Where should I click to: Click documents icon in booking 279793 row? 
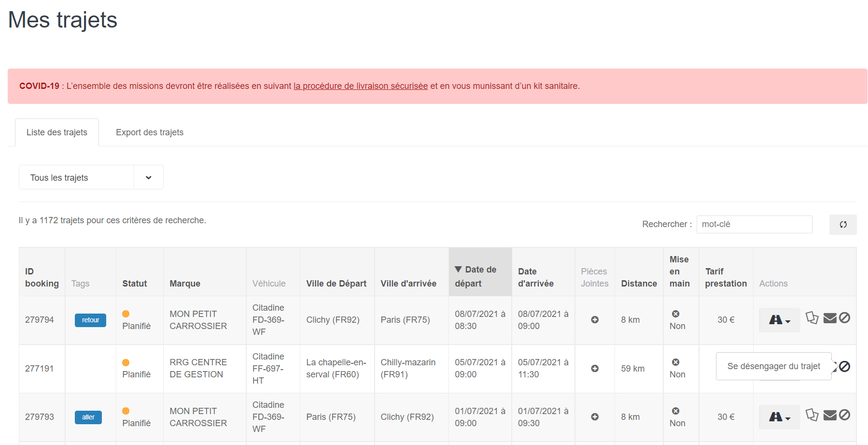pyautogui.click(x=812, y=415)
